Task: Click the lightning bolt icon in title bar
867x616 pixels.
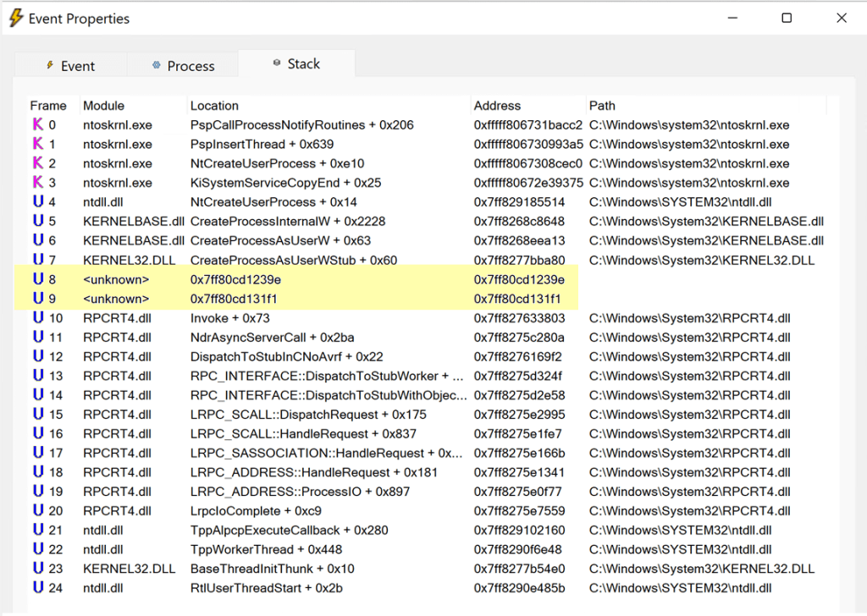Action: pos(16,19)
